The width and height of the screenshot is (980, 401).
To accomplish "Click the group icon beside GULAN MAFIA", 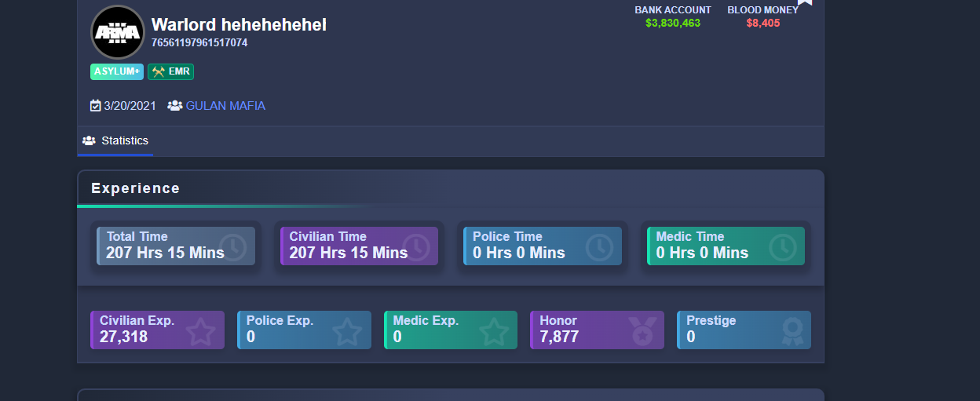I will (x=175, y=105).
